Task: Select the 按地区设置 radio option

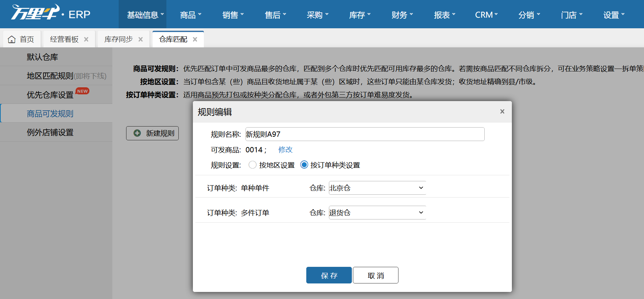Action: click(253, 165)
